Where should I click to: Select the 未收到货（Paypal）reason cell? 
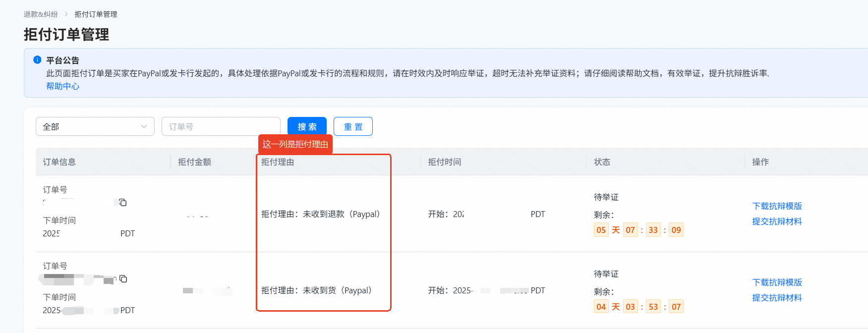317,290
